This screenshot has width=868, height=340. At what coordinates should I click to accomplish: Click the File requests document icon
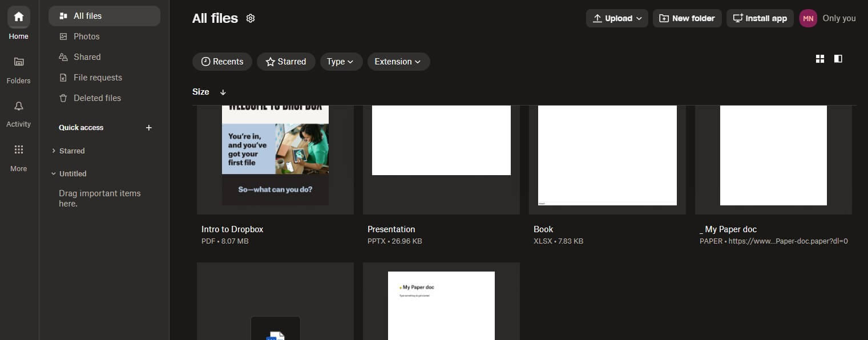point(63,78)
